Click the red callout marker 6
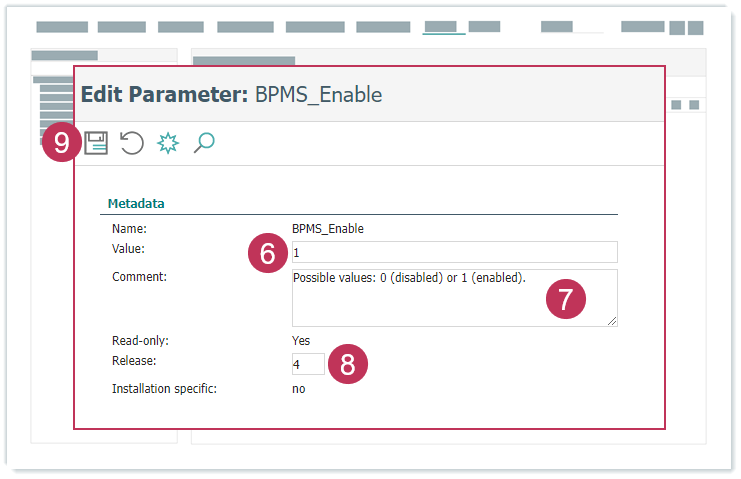Screen dimensions: 741x479 [267, 254]
